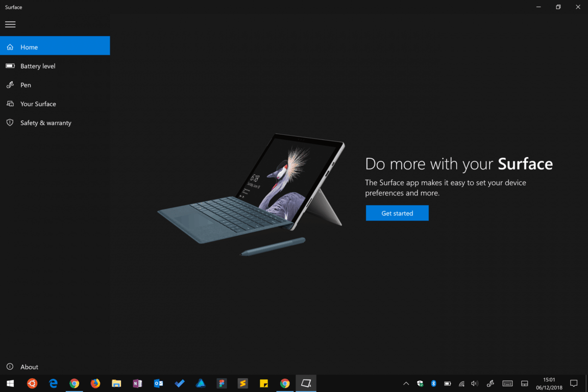Image resolution: width=588 pixels, height=392 pixels.
Task: Open the second Chrome taskbar icon
Action: [285, 383]
